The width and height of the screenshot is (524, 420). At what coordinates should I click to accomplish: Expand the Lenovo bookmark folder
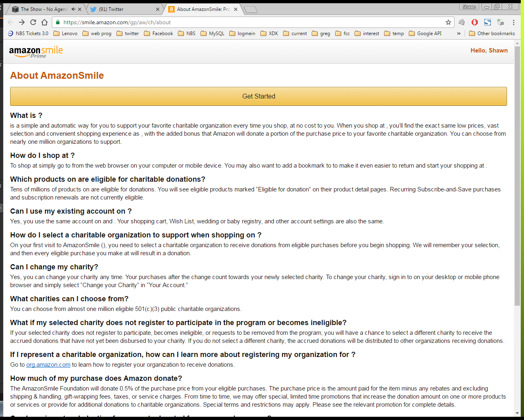[x=65, y=34]
